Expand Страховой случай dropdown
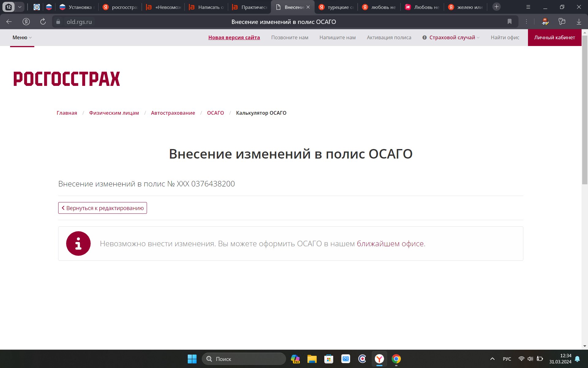The width and height of the screenshot is (588, 368). [451, 37]
